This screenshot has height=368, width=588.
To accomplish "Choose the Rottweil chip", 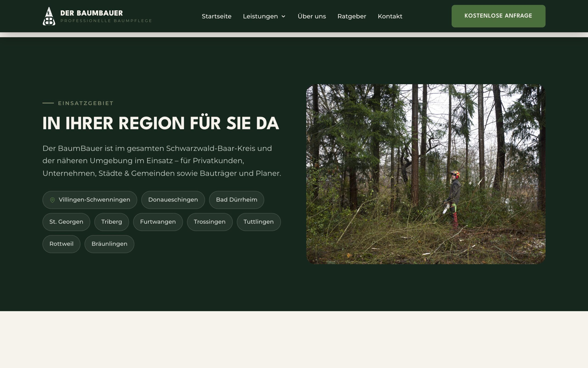I will tap(62, 244).
